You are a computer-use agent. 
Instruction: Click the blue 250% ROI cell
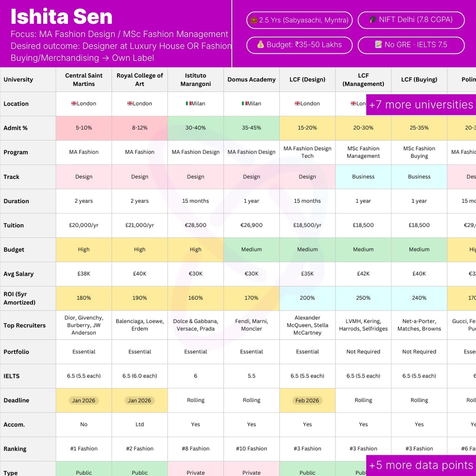(363, 298)
